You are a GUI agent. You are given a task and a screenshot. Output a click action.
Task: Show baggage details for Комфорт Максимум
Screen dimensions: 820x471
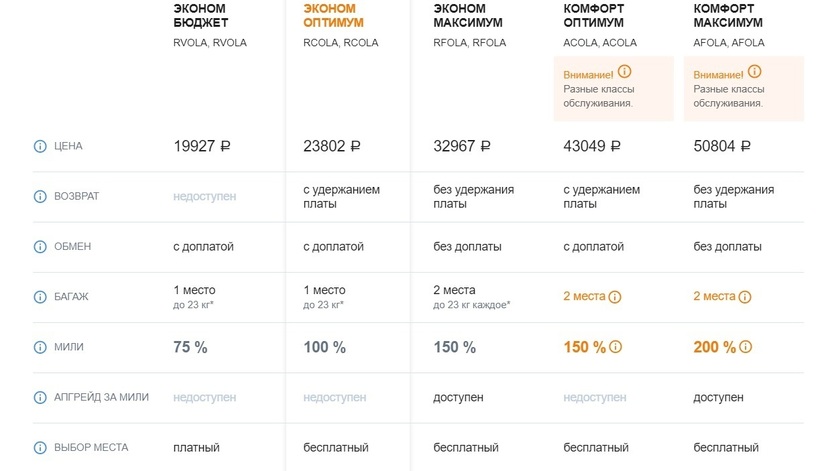coord(745,297)
